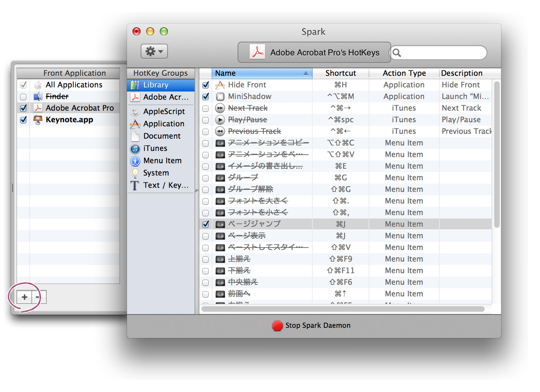Click the sort arrow in Name header
Screen dimensions: 540x392
pos(305,73)
